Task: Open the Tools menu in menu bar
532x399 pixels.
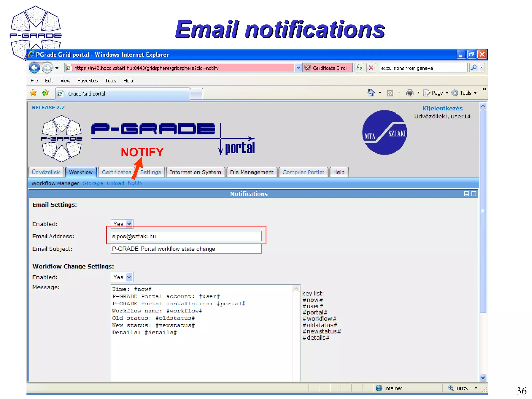Action: pos(111,81)
